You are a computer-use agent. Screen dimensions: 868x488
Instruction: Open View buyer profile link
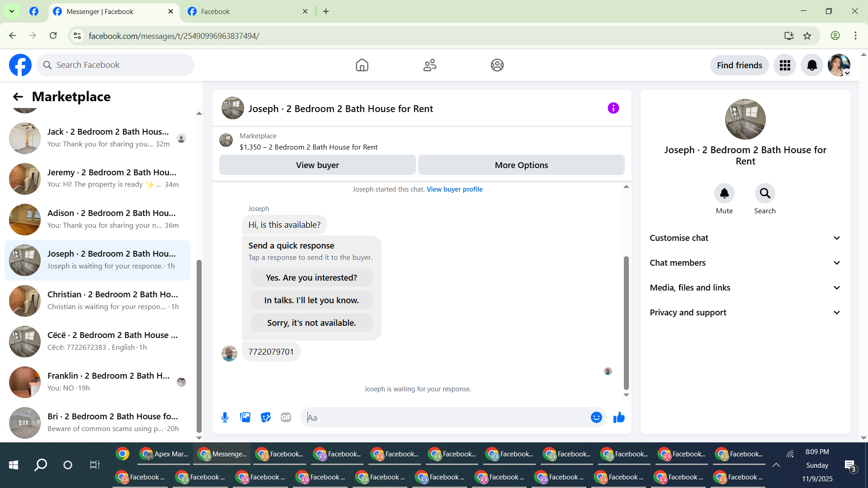[x=455, y=189]
